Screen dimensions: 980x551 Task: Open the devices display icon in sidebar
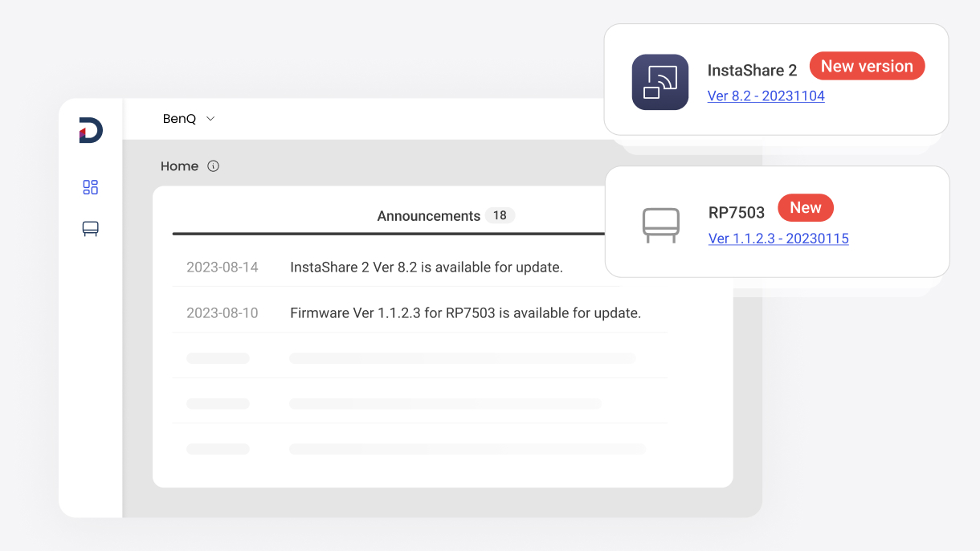pyautogui.click(x=91, y=229)
